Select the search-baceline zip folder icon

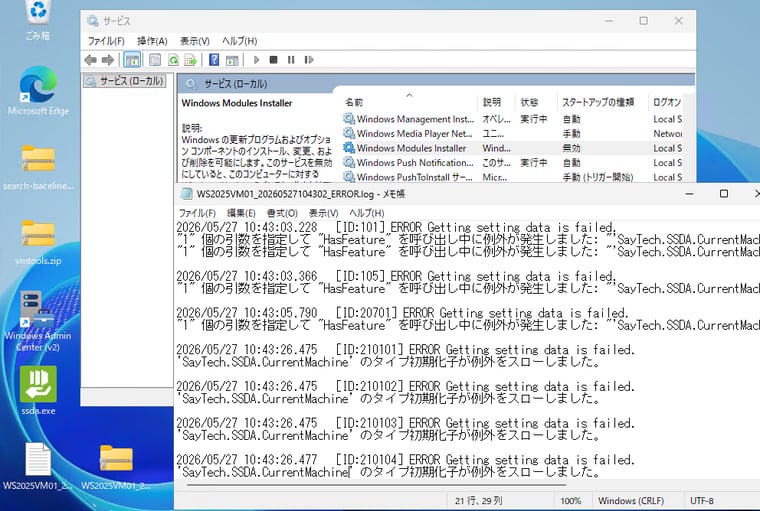tap(38, 167)
